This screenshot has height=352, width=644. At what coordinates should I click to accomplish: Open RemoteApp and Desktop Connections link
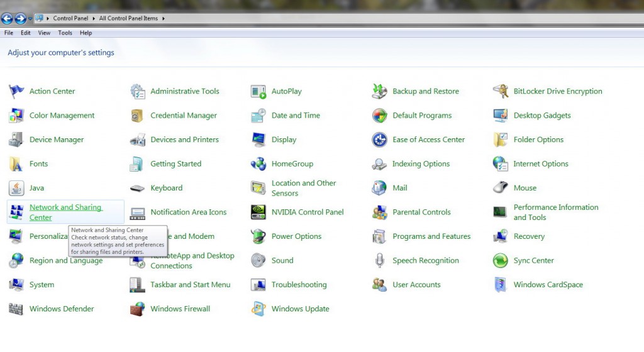pos(192,260)
